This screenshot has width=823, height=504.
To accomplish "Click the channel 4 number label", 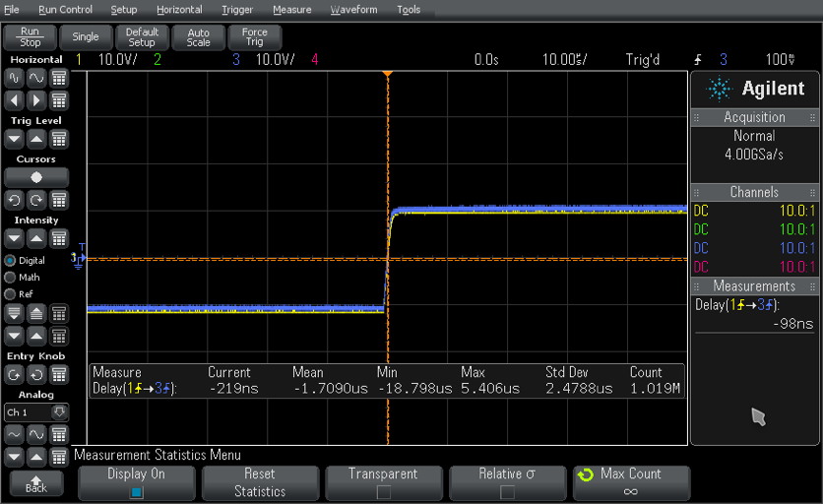I will click(315, 59).
